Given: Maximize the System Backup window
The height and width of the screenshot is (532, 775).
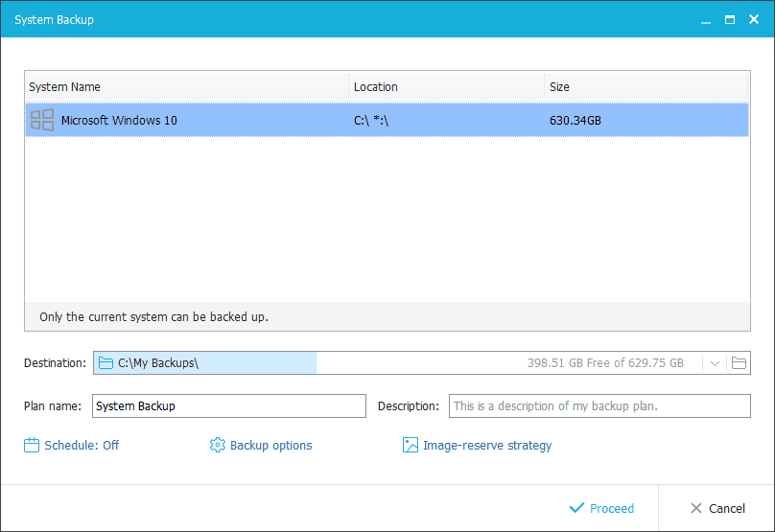Looking at the screenshot, I should coord(729,19).
